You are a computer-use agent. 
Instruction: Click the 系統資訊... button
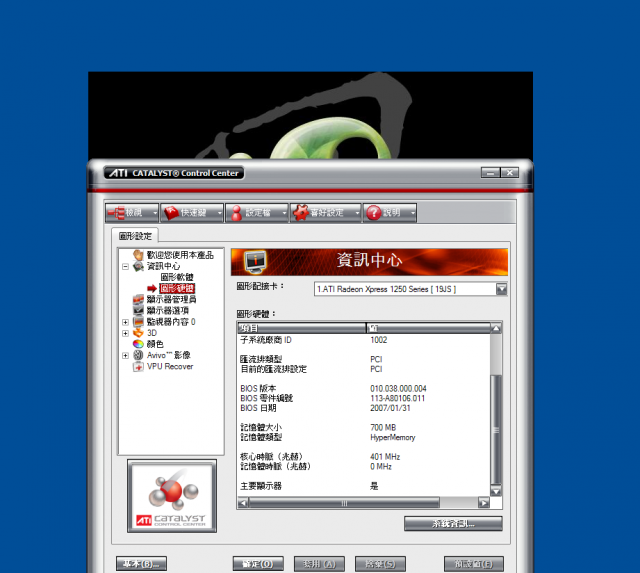[x=453, y=524]
